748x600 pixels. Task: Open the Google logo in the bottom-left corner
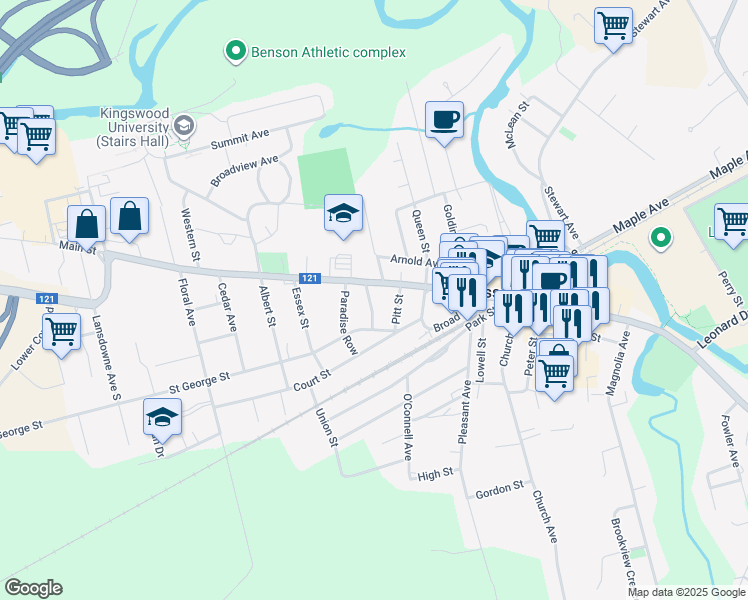point(33,588)
